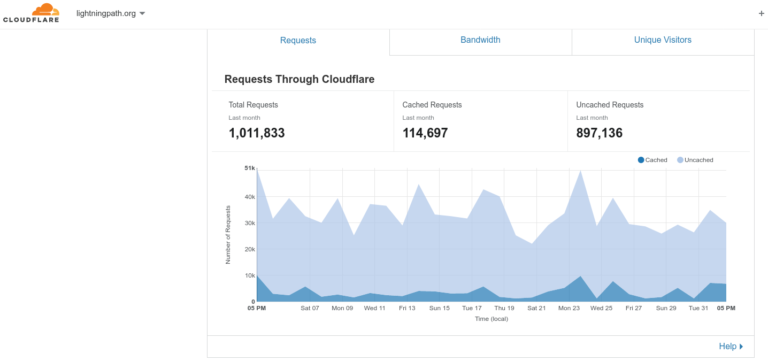Click the plus icon at top right
The height and width of the screenshot is (361, 768).
(761, 14)
